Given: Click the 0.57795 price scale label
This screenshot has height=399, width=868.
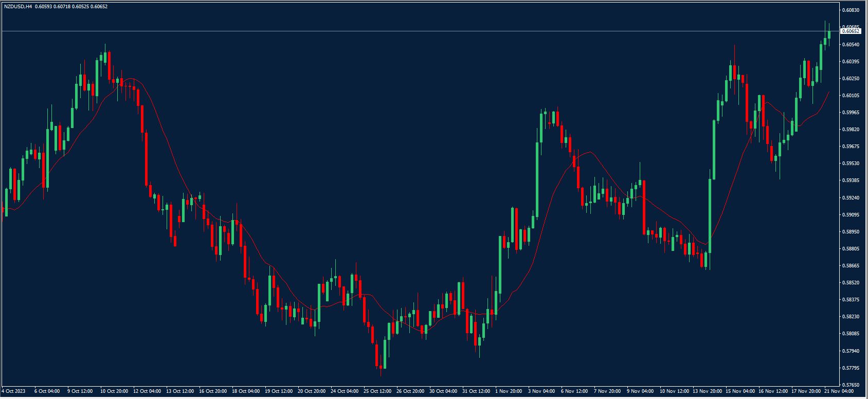Looking at the screenshot, I should [852, 368].
